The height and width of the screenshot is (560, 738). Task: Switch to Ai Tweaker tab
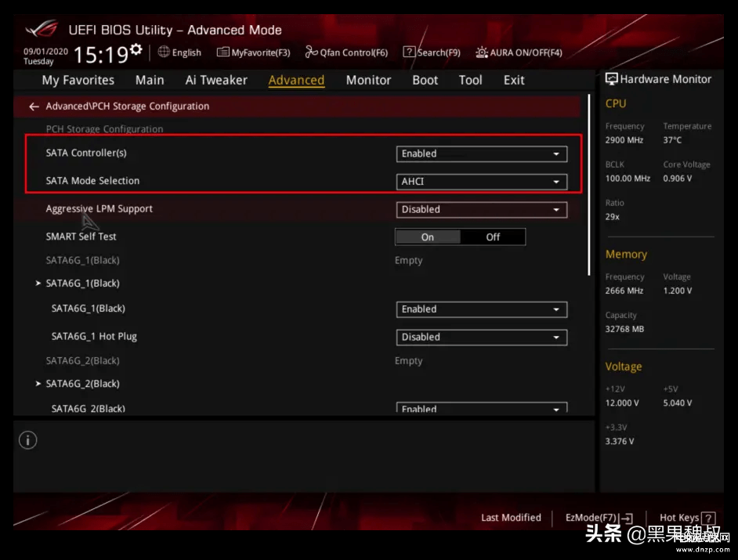[216, 80]
